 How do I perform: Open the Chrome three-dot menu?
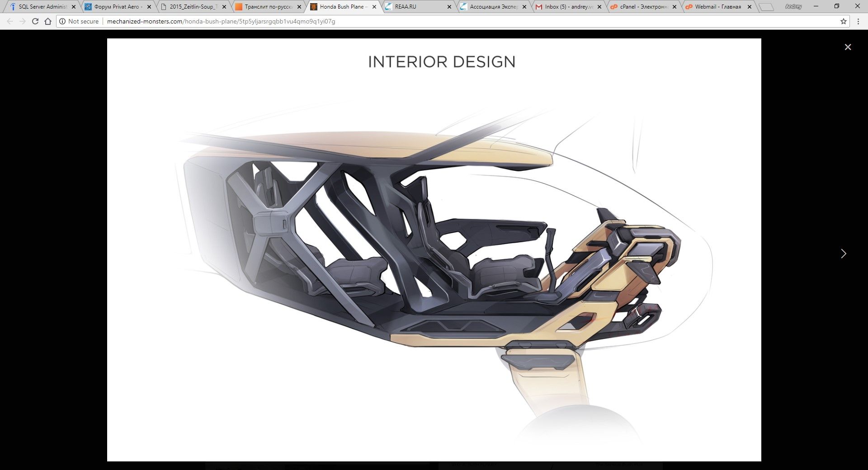pyautogui.click(x=858, y=21)
